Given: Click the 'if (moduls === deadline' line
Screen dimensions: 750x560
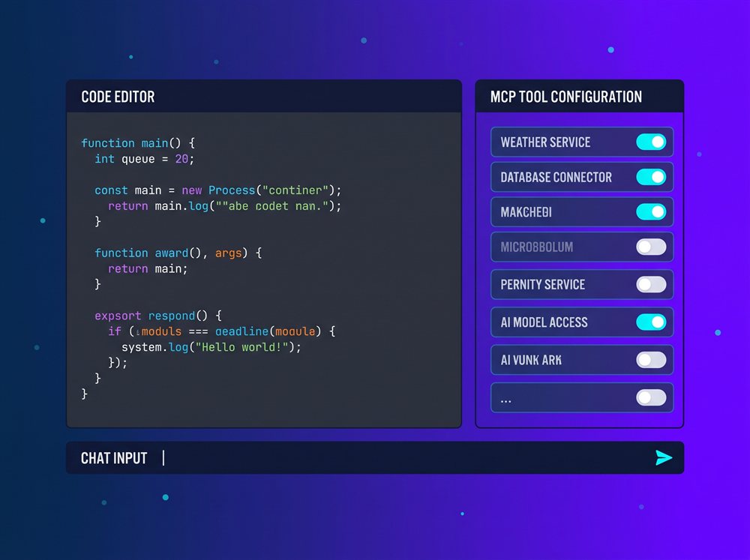Looking at the screenshot, I should (x=221, y=331).
